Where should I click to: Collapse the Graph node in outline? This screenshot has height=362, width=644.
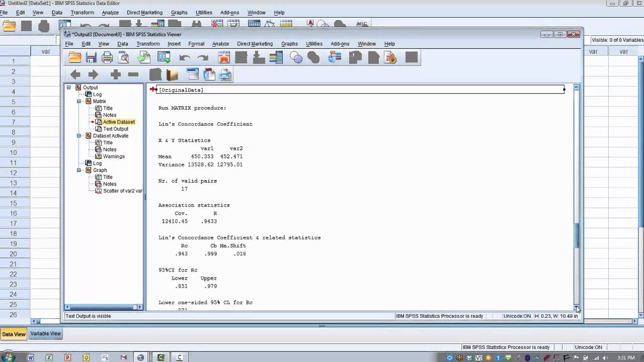79,170
